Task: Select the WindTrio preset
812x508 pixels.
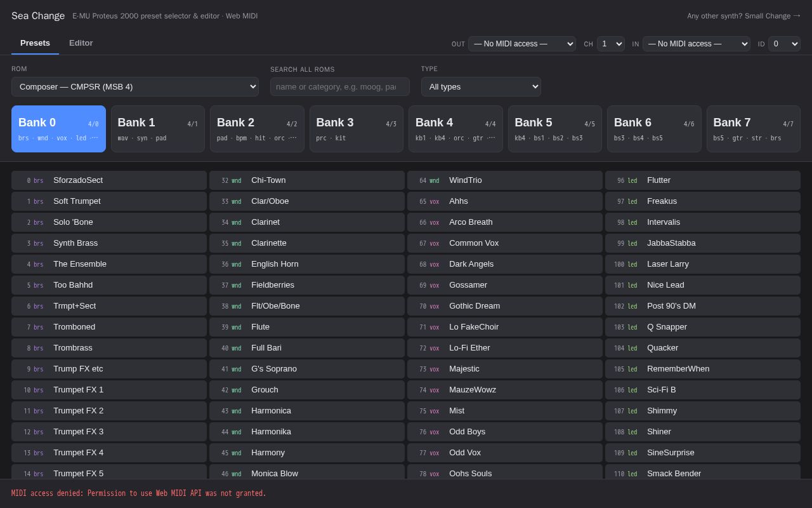Action: (505, 180)
